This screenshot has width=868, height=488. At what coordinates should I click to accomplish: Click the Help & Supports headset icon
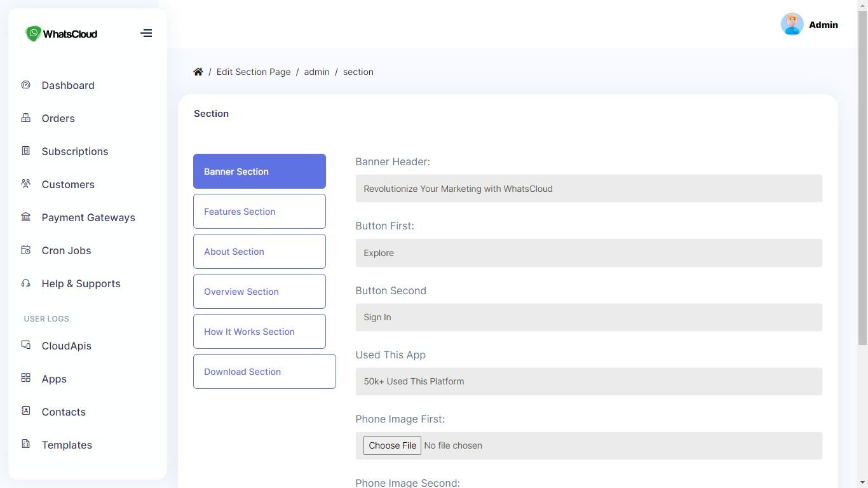pos(26,283)
